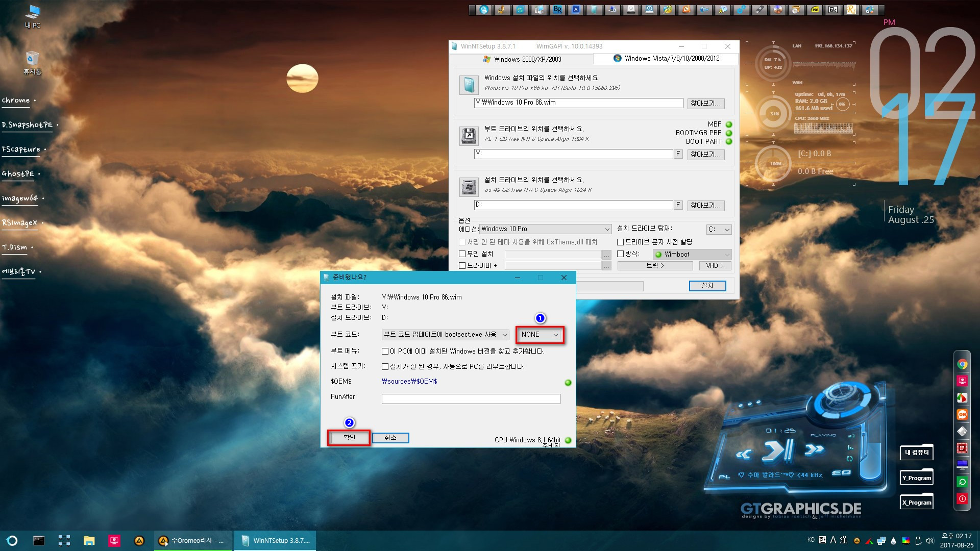Click the Start circle button on the taskbar
The image size is (980, 551).
pyautogui.click(x=12, y=541)
